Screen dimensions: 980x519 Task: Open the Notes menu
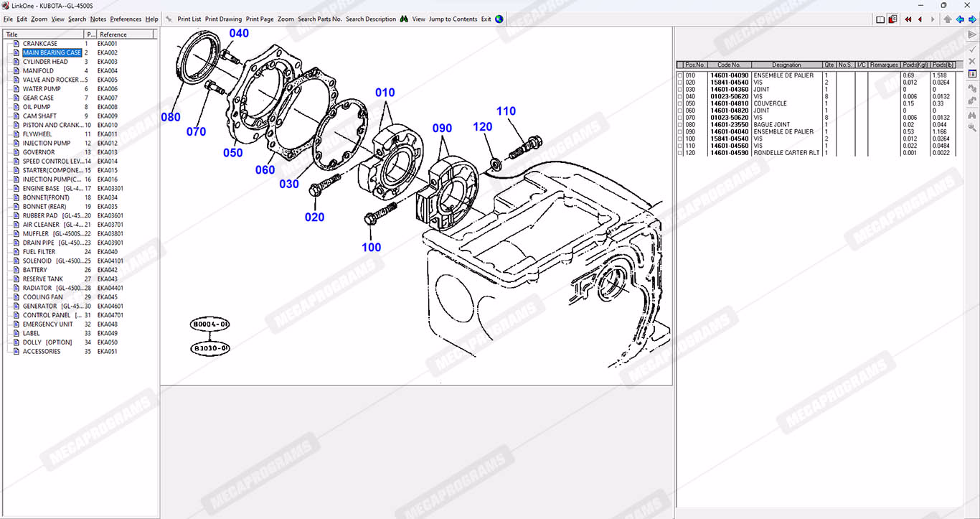[x=98, y=19]
